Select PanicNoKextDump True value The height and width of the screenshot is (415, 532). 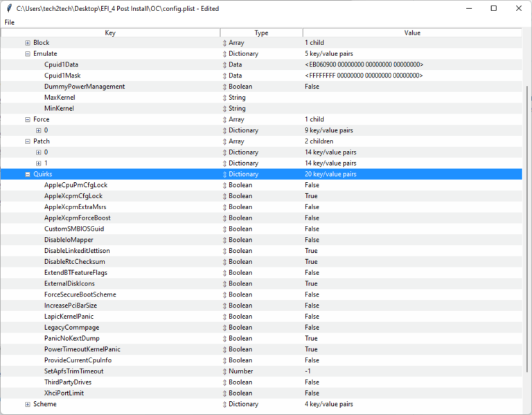[x=311, y=339]
